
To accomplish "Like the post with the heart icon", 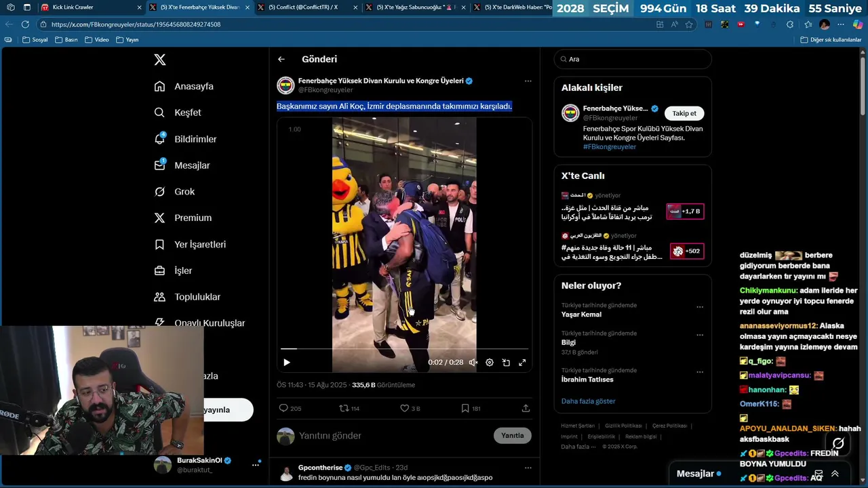I will pos(404,408).
